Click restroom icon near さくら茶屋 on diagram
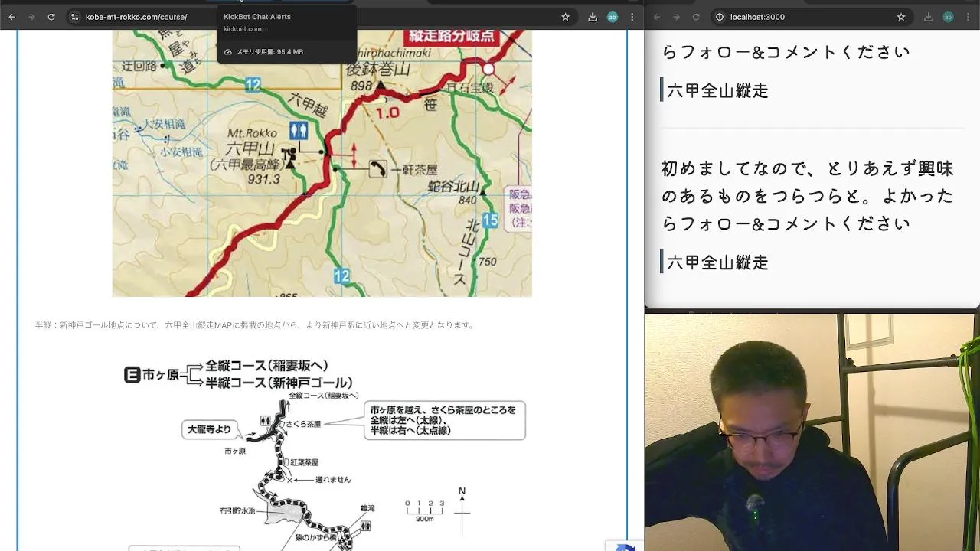Screen dimensions: 980x551 (x=265, y=421)
